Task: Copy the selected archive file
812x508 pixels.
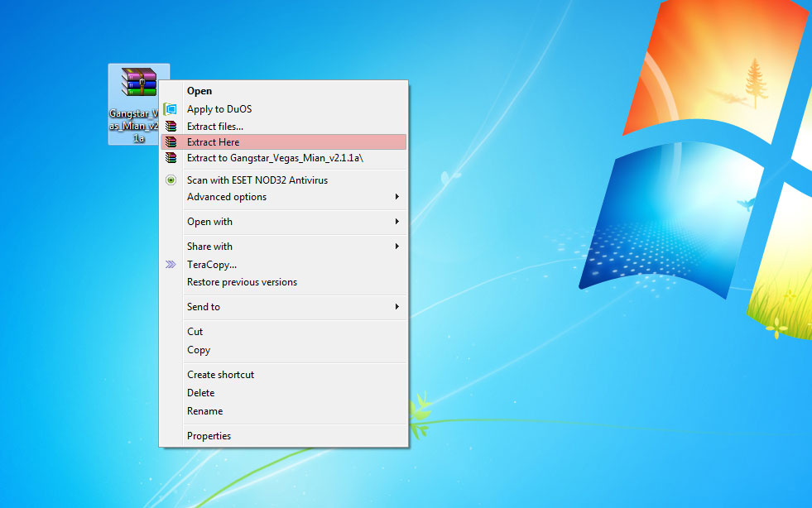Action: point(283,350)
